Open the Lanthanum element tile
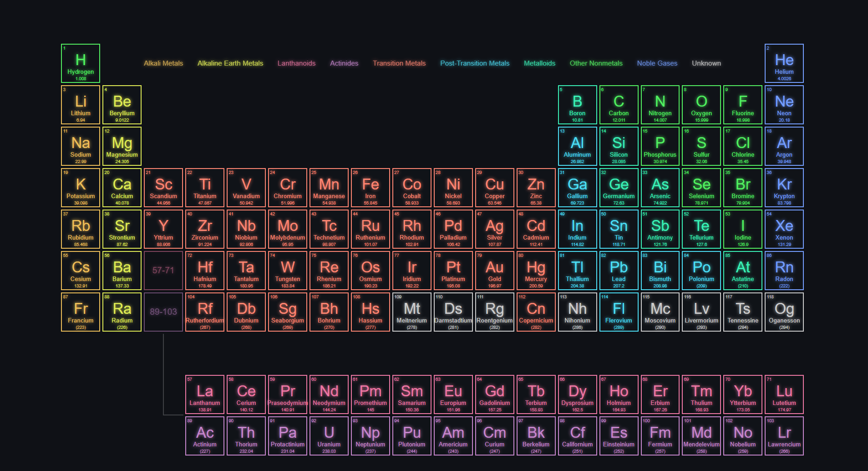The width and height of the screenshot is (868, 471). 205,394
